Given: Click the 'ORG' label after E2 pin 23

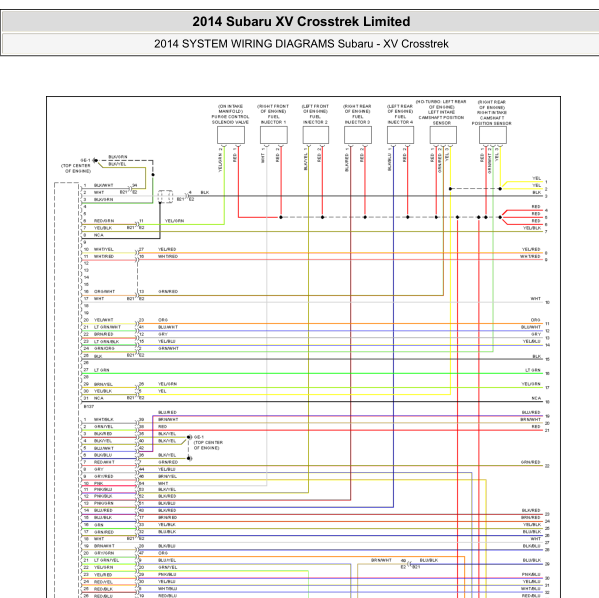Looking at the screenshot, I should point(163,320).
